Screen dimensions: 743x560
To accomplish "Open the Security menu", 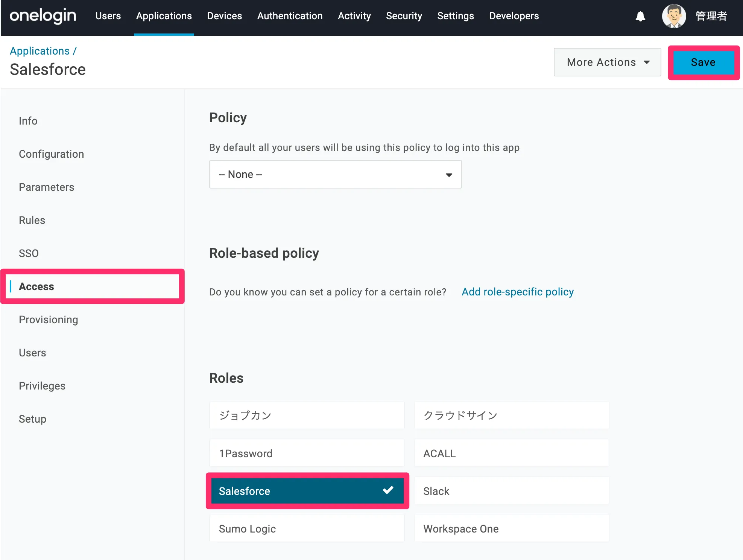I will (x=404, y=16).
